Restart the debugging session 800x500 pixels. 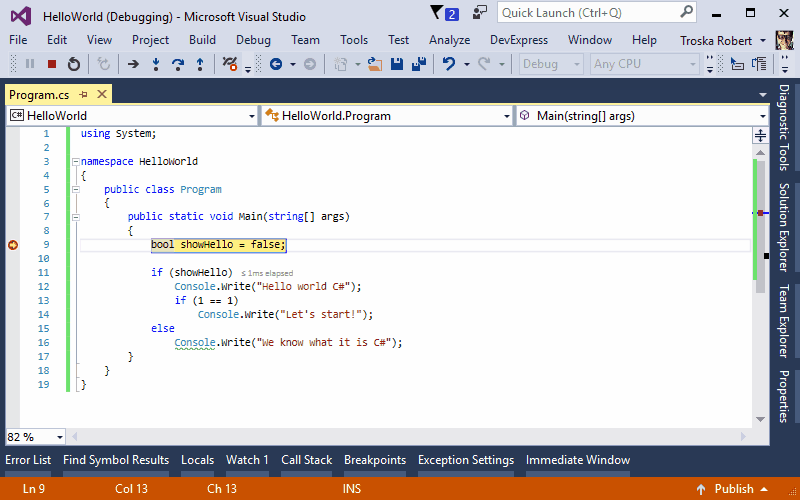pyautogui.click(x=73, y=64)
